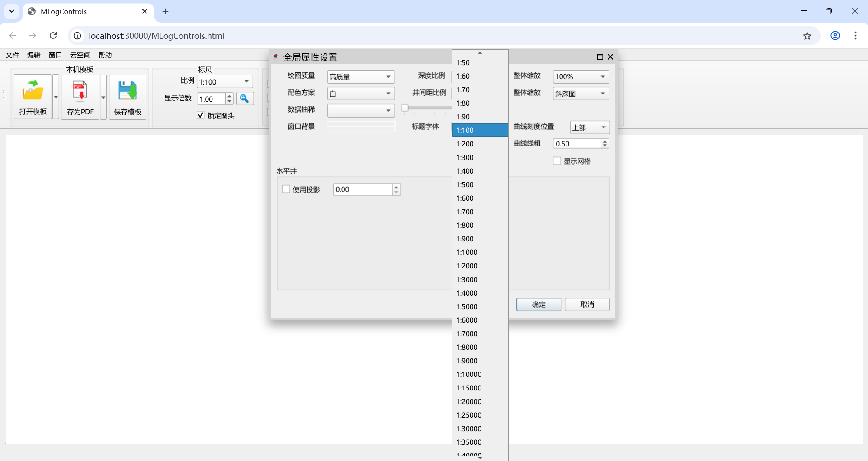The width and height of the screenshot is (868, 461).
Task: Open the curve scale position dropdown (曲线刻度位置)
Action: 590,127
